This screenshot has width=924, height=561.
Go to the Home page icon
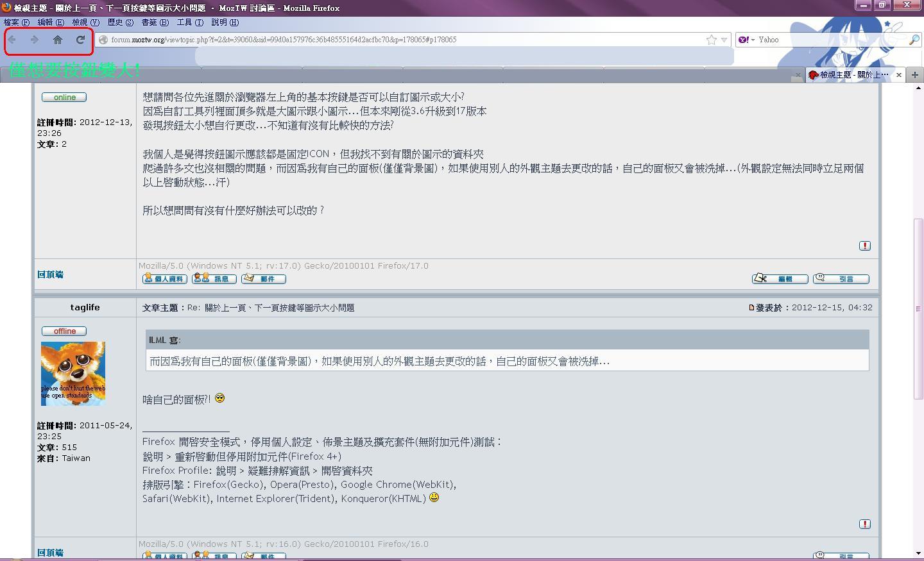click(x=58, y=40)
